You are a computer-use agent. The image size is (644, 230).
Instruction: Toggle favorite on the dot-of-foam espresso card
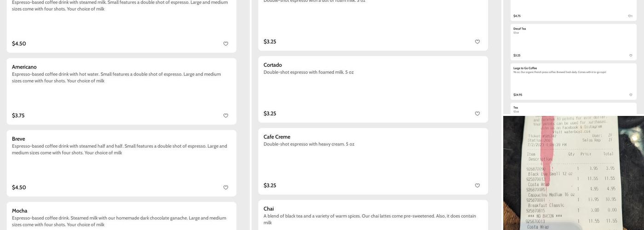[x=477, y=42]
